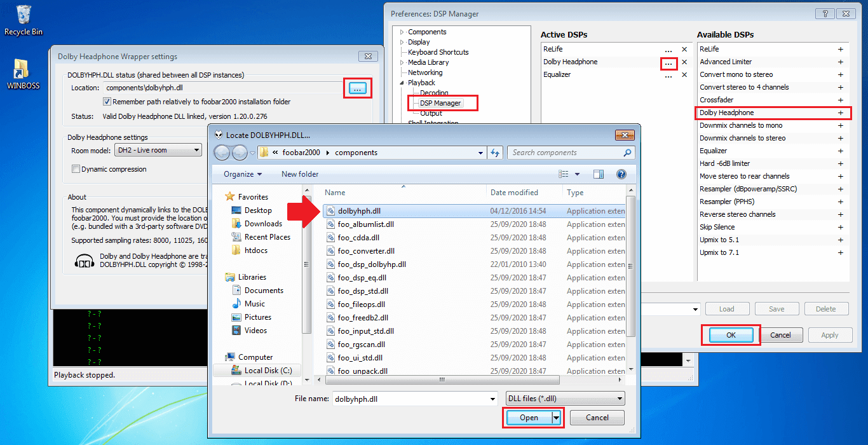Open the address bar path dropdown arrow
This screenshot has height=445, width=868.
(x=480, y=153)
